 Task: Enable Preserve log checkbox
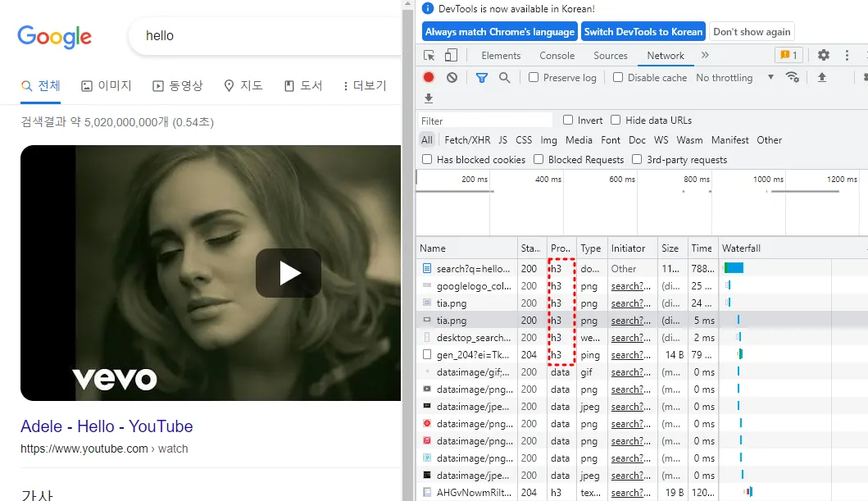(534, 78)
